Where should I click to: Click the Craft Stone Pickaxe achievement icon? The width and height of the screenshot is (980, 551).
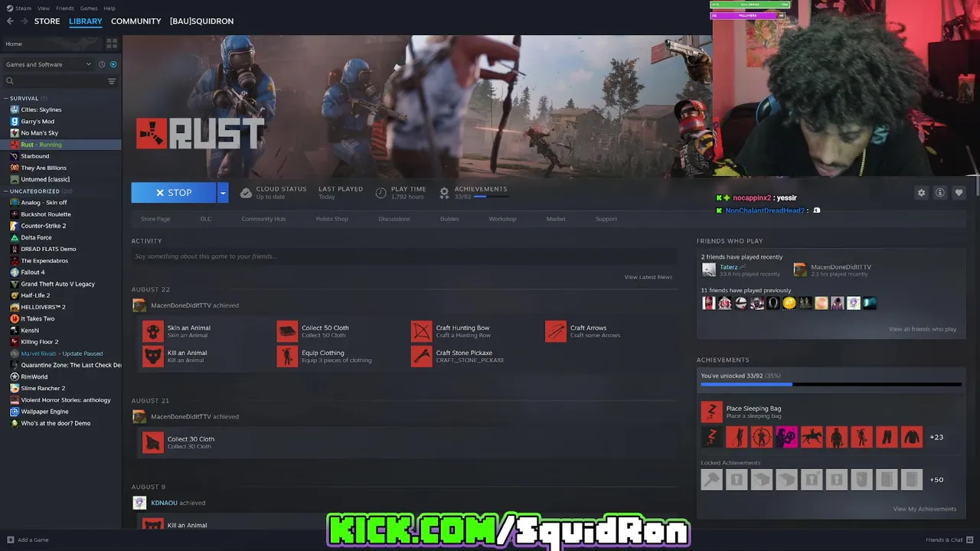click(422, 356)
